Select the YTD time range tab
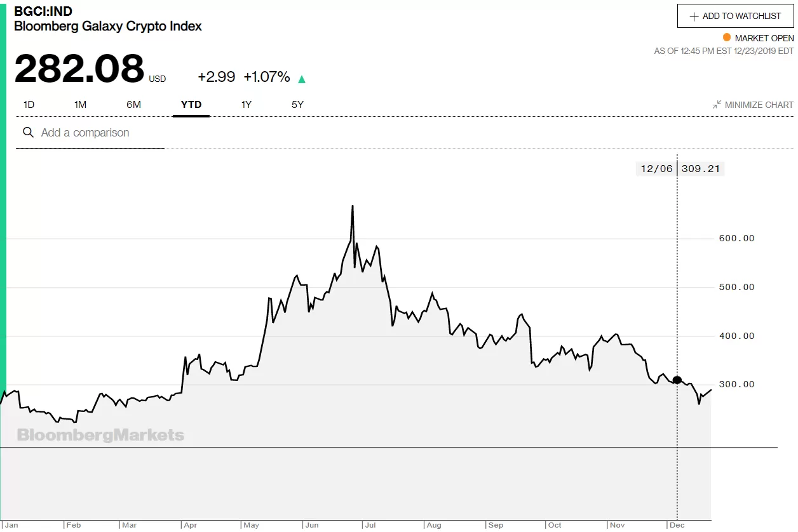Screen dimensions: 798x532 [x=191, y=105]
